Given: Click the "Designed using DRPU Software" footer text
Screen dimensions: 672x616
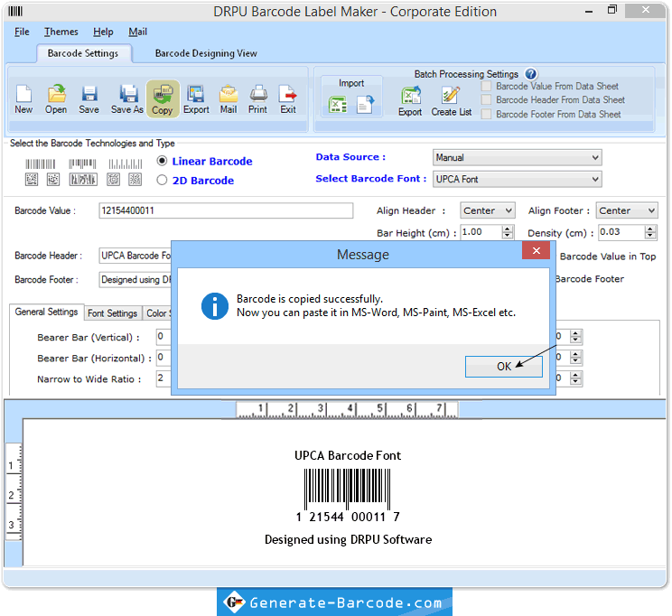Looking at the screenshot, I should tap(348, 539).
